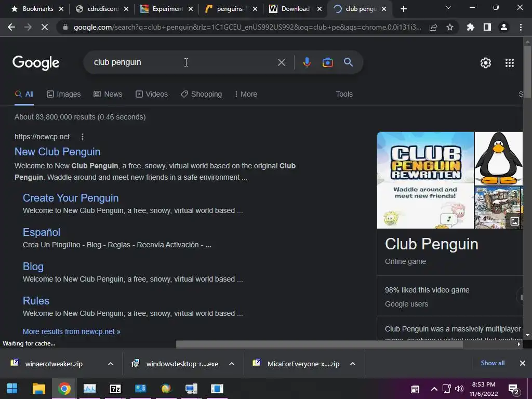Search by image with camera icon
532x399 pixels.
(x=327, y=62)
